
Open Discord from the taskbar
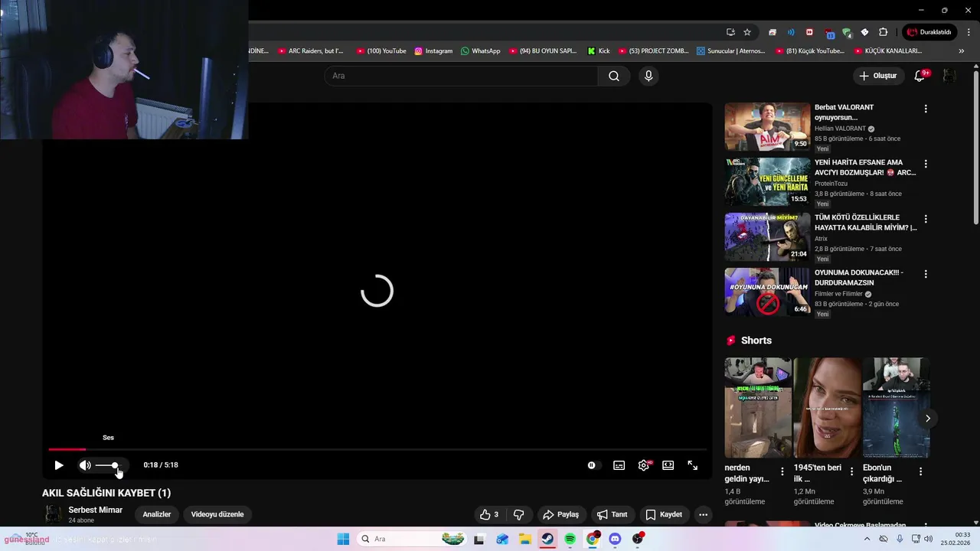(x=615, y=539)
